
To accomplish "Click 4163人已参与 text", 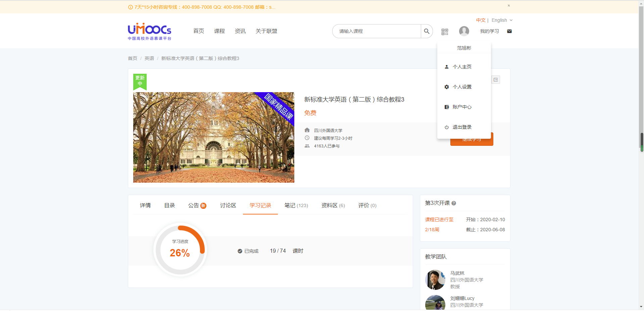I will 327,146.
